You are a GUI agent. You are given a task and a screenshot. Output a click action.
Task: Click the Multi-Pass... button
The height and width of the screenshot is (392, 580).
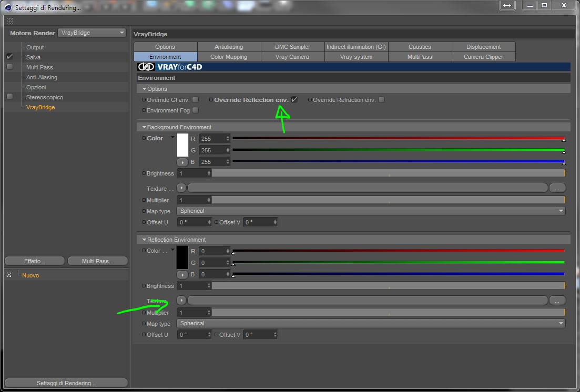pyautogui.click(x=98, y=261)
